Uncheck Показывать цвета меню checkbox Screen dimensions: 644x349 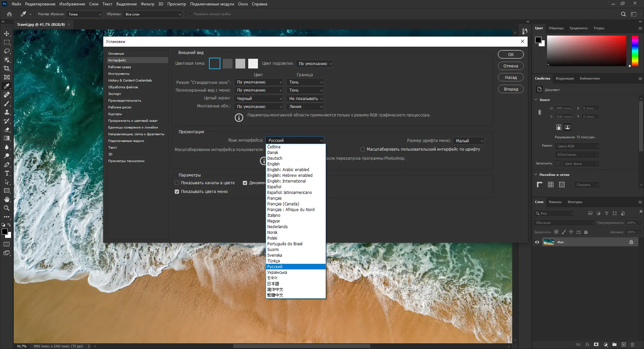pyautogui.click(x=177, y=192)
